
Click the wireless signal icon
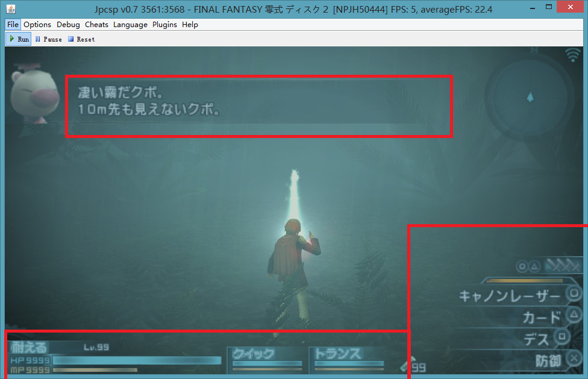572,55
